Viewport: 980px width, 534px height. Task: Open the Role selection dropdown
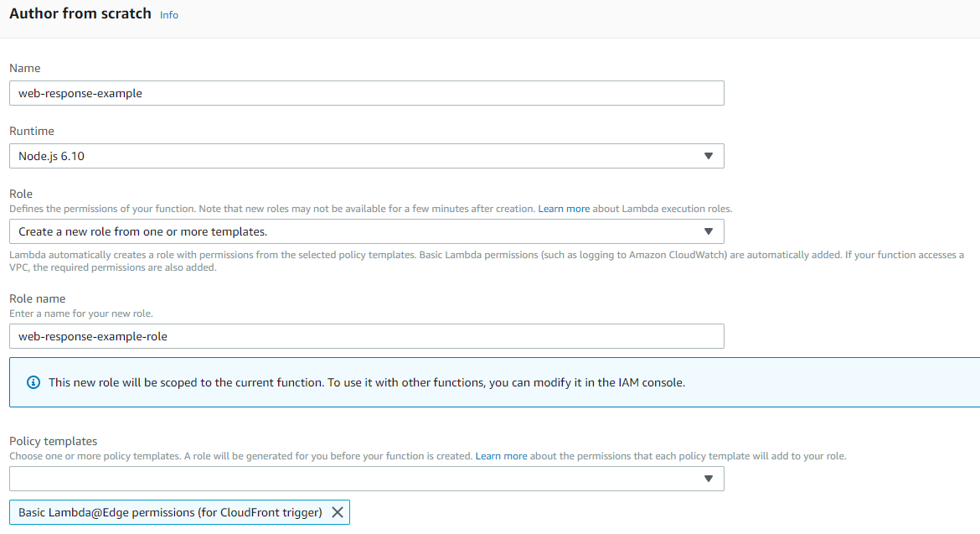coord(366,231)
